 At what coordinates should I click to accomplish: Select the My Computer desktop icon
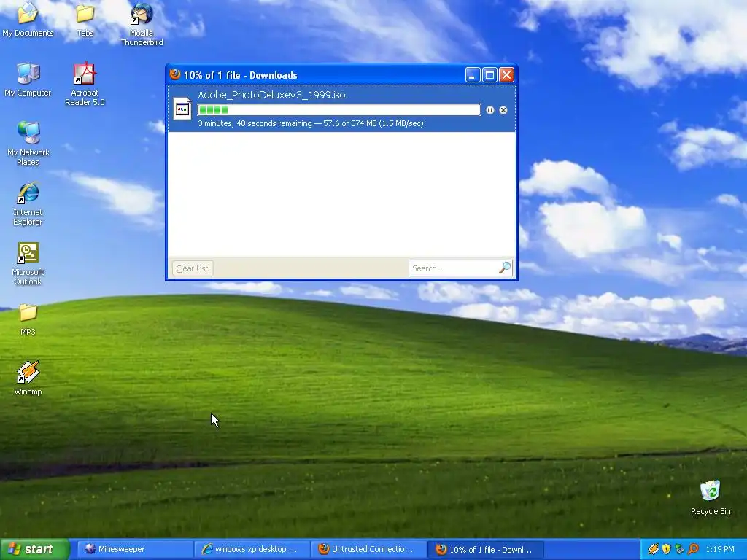pos(28,79)
